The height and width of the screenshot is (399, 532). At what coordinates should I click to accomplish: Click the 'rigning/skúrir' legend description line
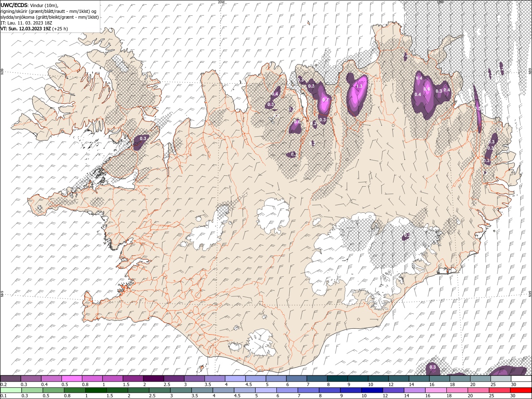pos(49,11)
